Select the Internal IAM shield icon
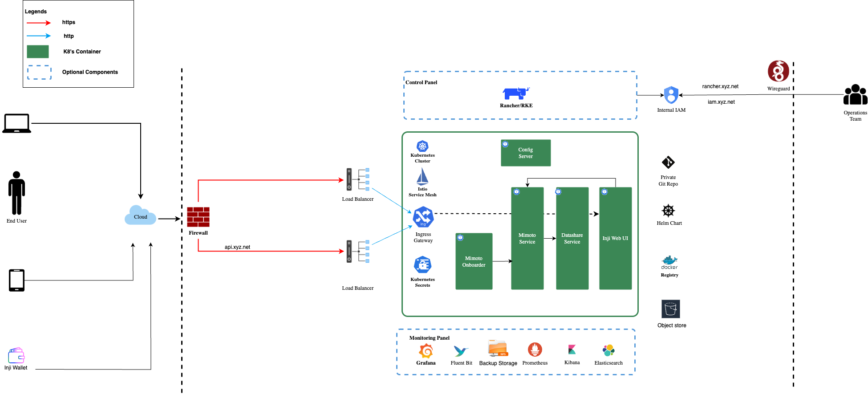Screen dimensions: 868x394 click(x=671, y=95)
